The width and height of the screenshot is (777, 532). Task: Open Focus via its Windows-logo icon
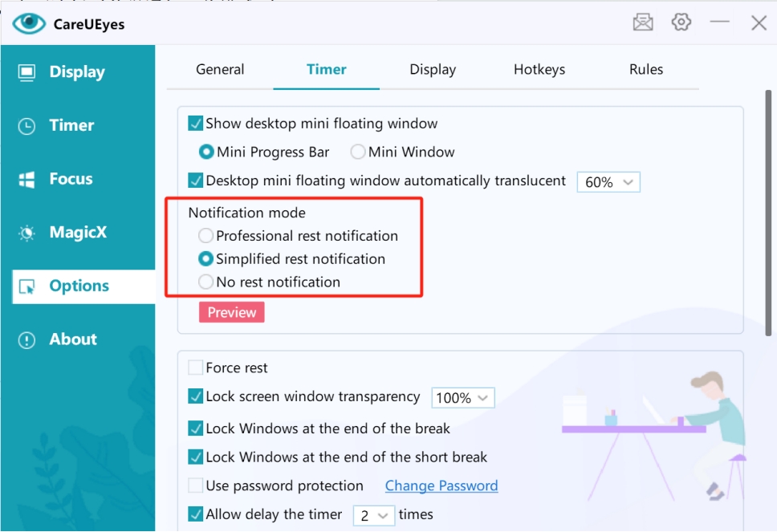(x=26, y=180)
